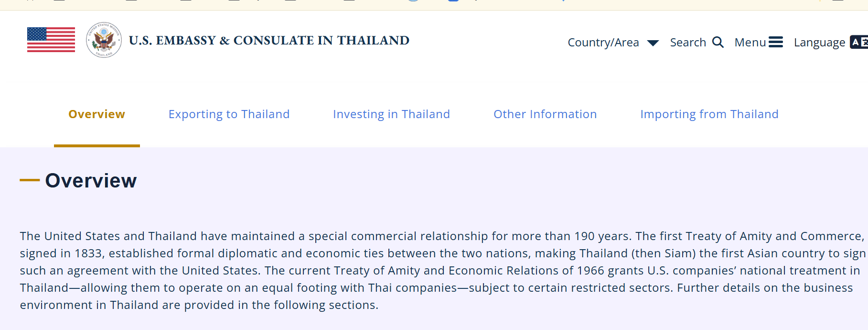Select the Investing in Thailand tab

[x=391, y=114]
